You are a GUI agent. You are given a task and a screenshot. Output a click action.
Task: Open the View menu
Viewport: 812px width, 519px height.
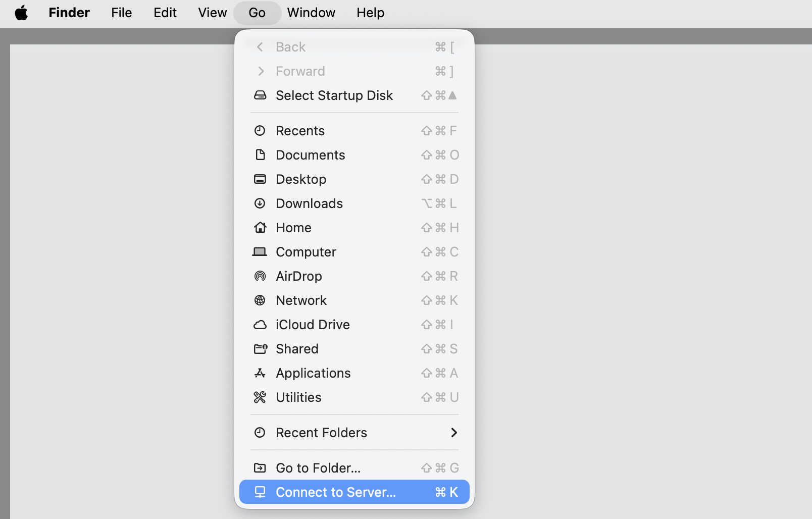point(213,13)
